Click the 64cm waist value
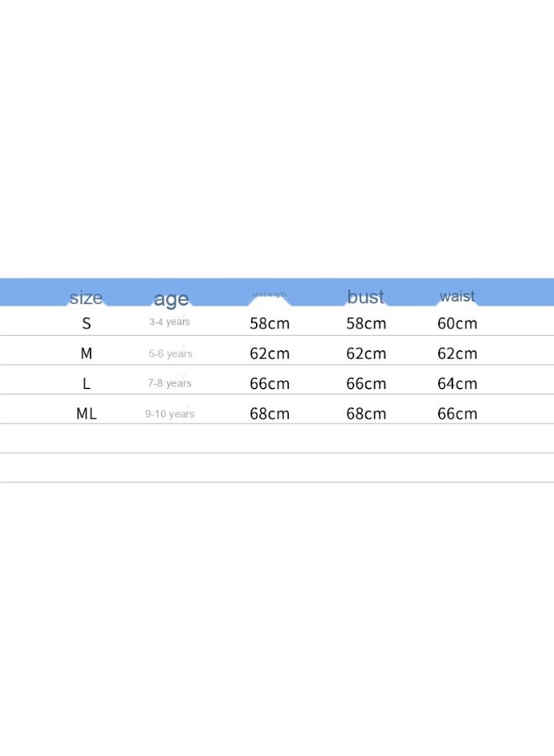Screen dimensions: 554x756 (457, 384)
